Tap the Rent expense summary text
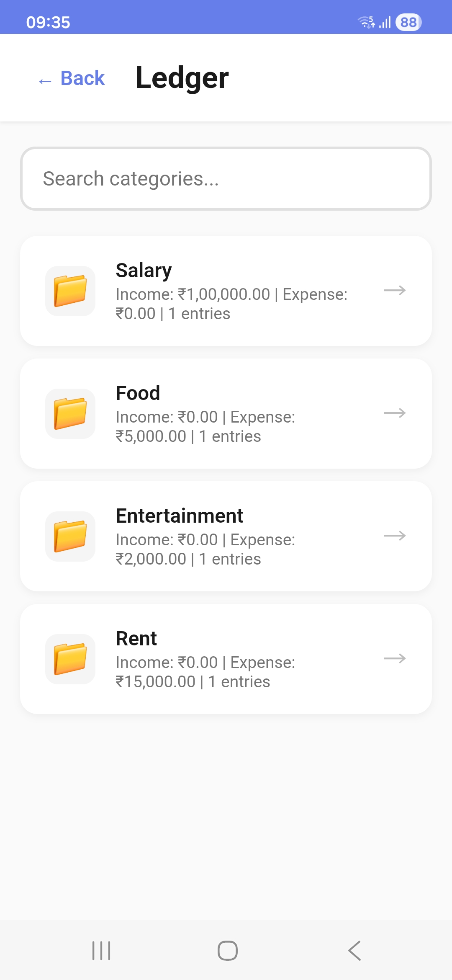452x980 pixels. [205, 672]
